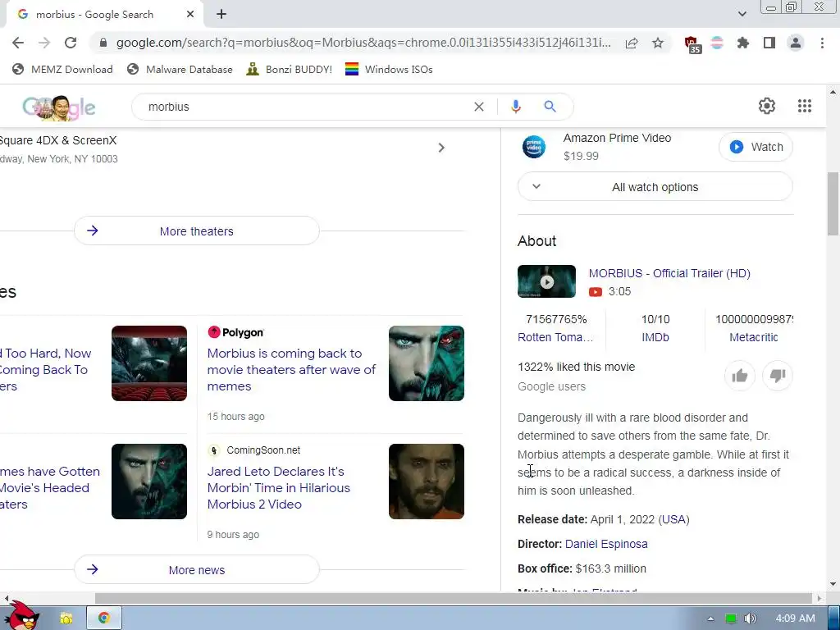Click the "1322% liked this movie" text
Screen dimensions: 840x630
[x=577, y=367]
